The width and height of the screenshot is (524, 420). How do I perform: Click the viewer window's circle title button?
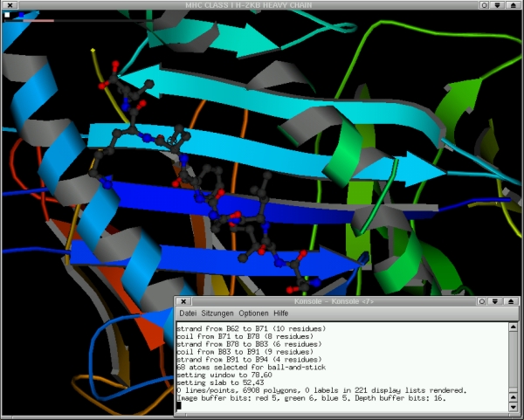click(x=483, y=5)
